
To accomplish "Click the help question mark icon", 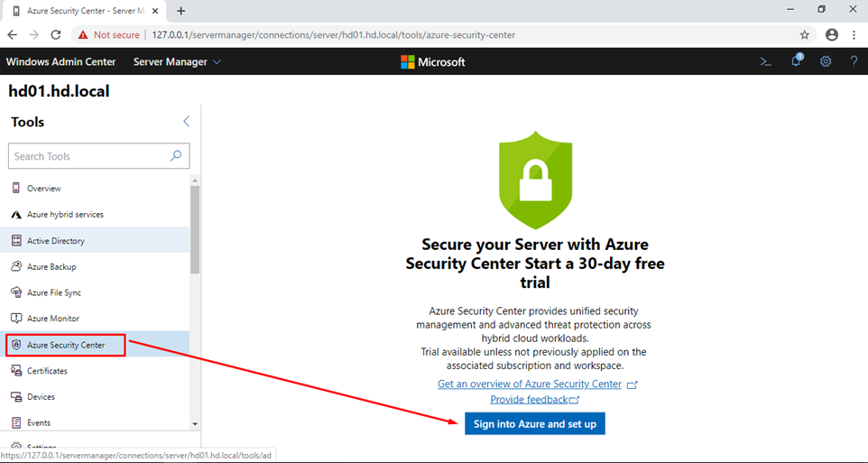I will click(854, 61).
